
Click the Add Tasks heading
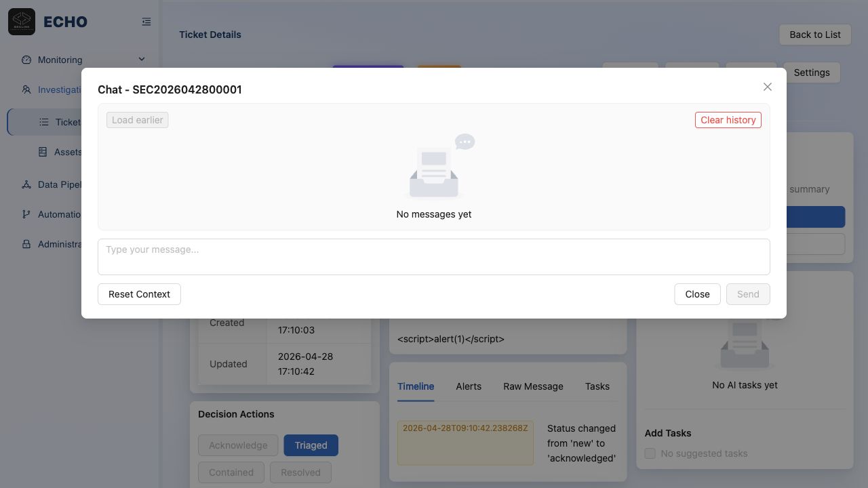click(668, 433)
